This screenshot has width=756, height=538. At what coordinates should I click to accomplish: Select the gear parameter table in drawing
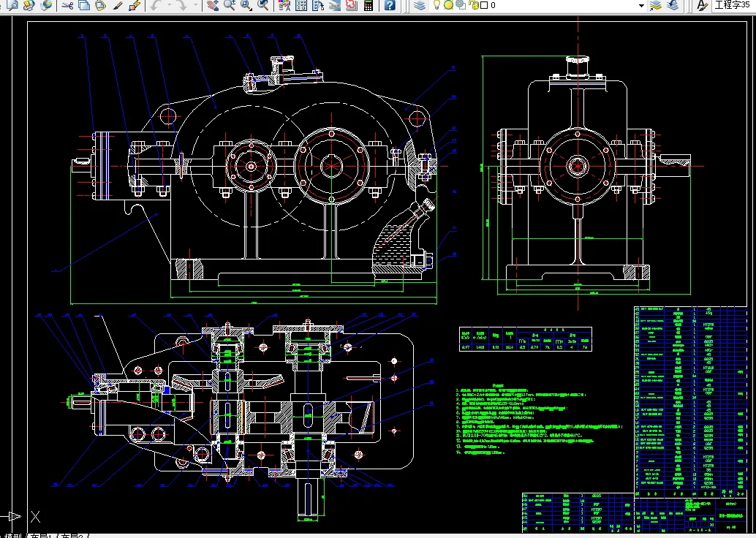(526, 339)
